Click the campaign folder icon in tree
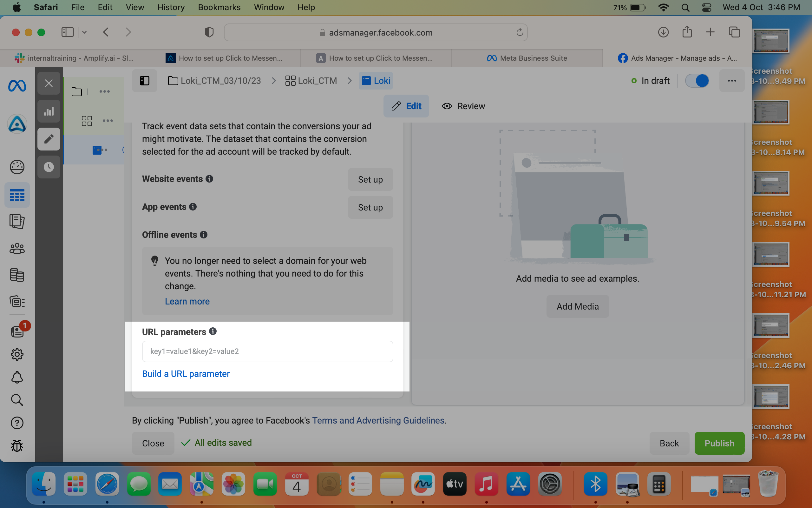 pos(77,91)
